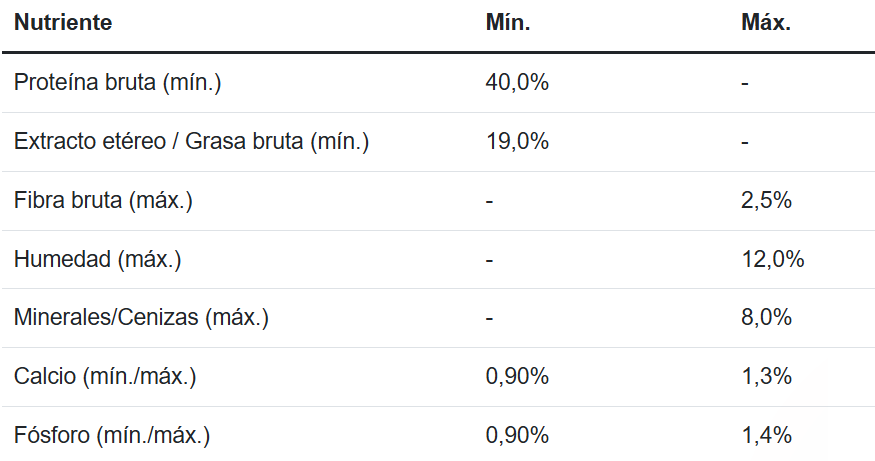Click the 1,4% phosphorus maximum value

click(766, 436)
